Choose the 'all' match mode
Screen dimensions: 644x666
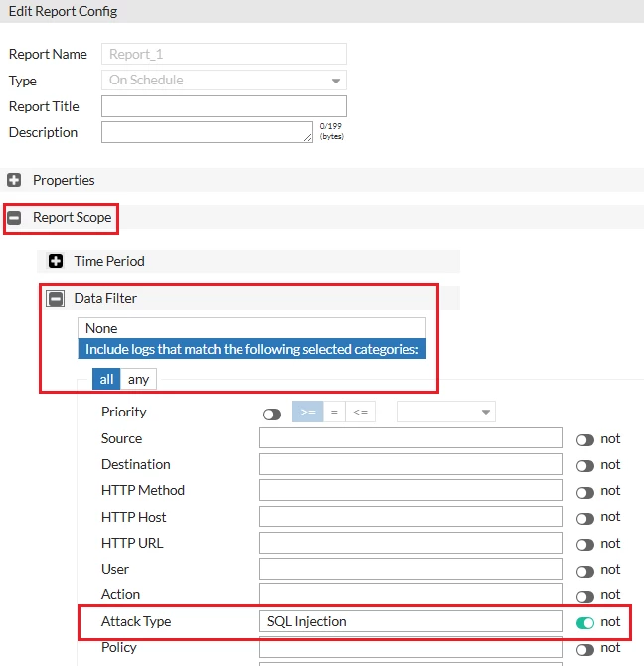[x=106, y=379]
